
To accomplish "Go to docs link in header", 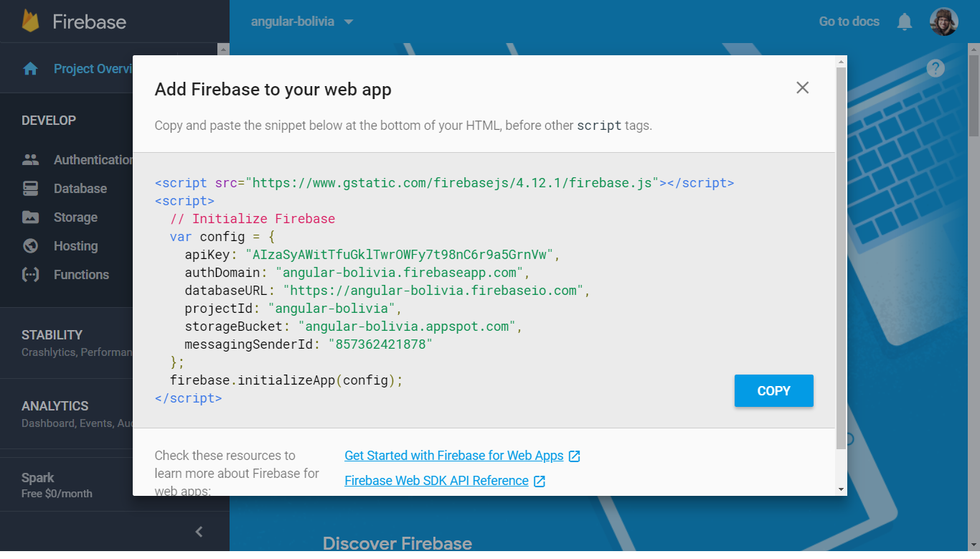I will (849, 22).
